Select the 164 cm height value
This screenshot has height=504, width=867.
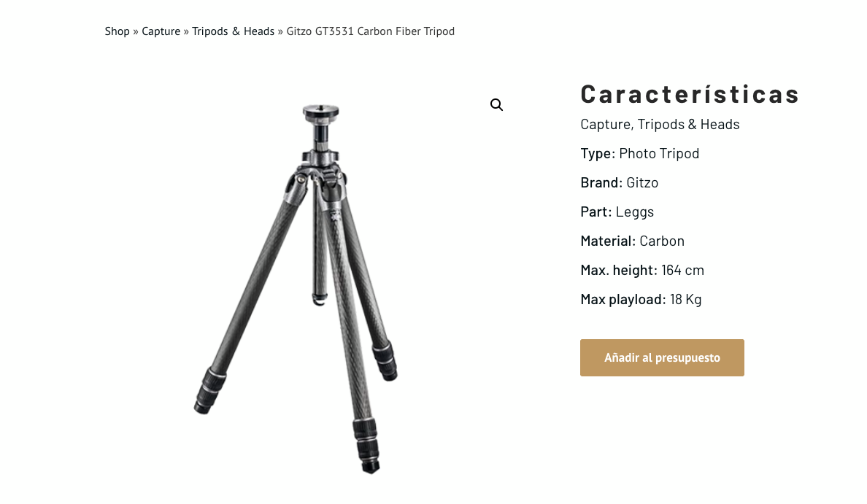(x=682, y=271)
